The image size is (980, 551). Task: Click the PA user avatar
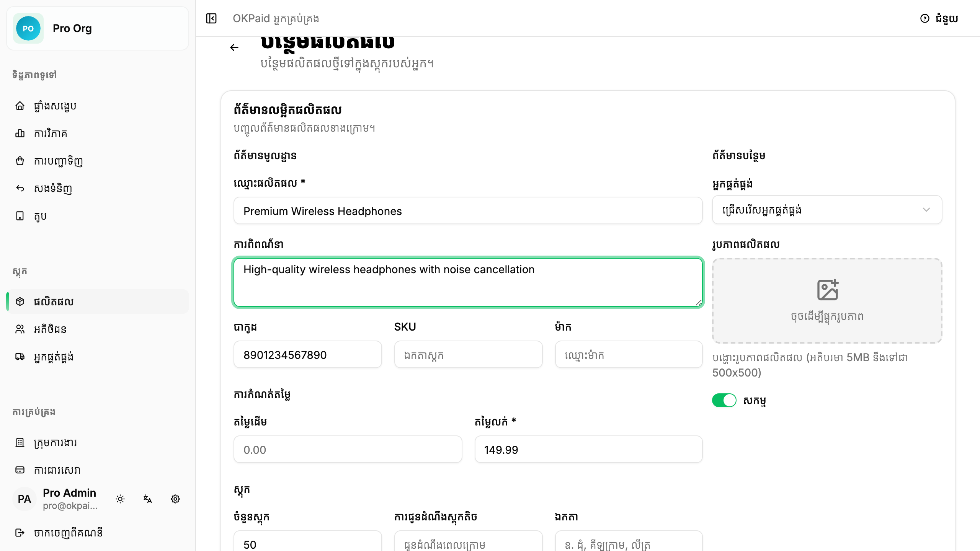tap(24, 499)
